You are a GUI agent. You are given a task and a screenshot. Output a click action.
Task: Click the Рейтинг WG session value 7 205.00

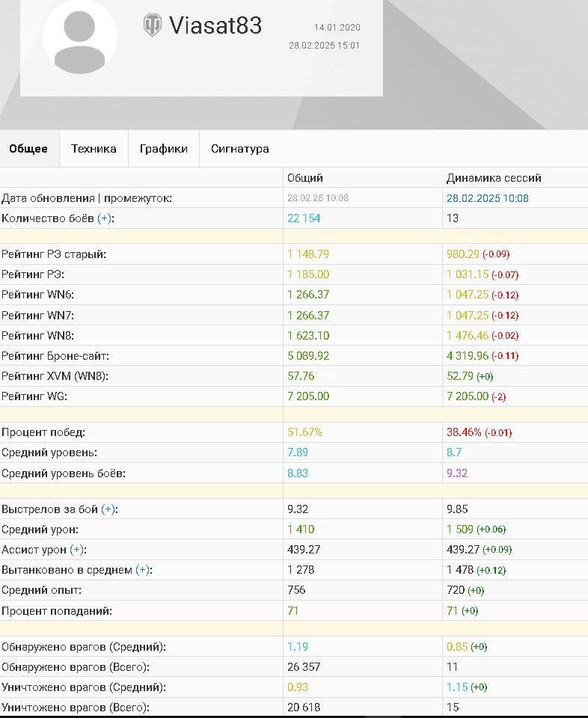pos(468,396)
